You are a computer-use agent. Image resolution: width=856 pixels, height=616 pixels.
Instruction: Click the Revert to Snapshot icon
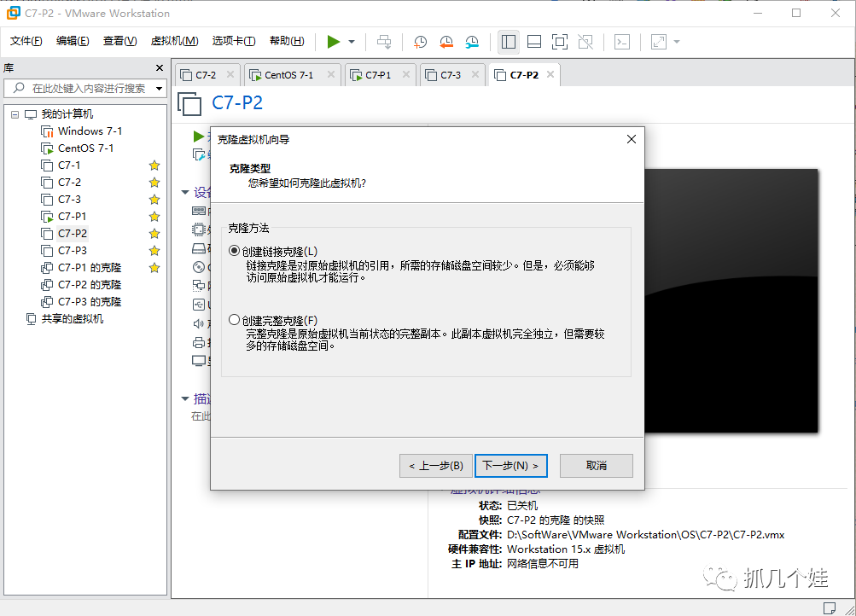point(446,42)
